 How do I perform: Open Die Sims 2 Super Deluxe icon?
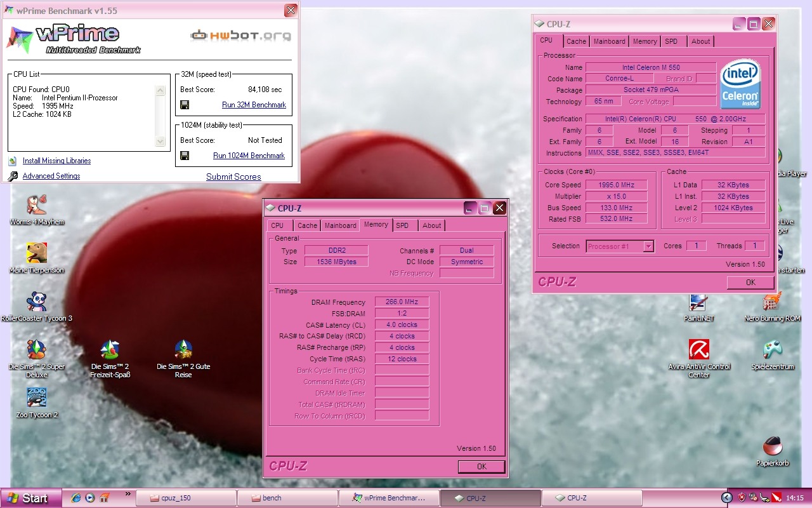tap(37, 349)
